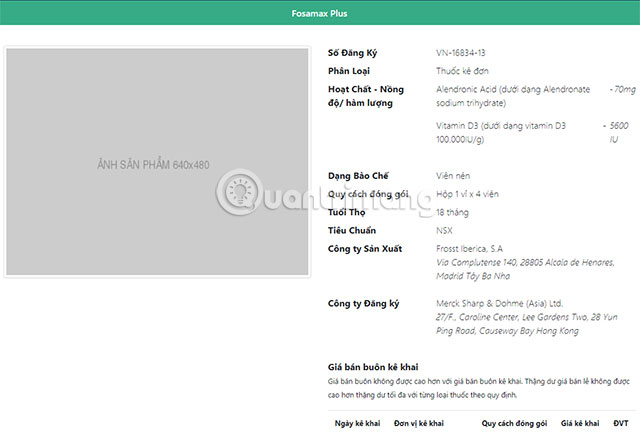
Task: Click the Số Đăng Ký label
Action: coord(352,53)
